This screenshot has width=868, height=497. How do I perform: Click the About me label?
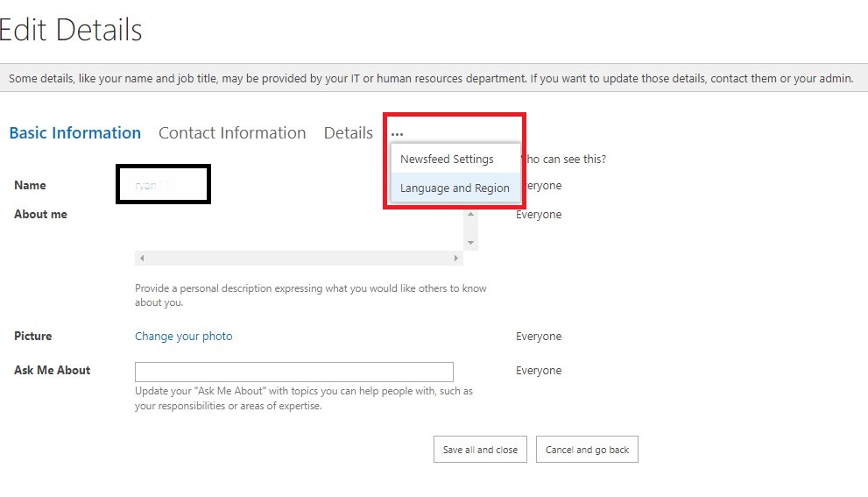point(40,215)
